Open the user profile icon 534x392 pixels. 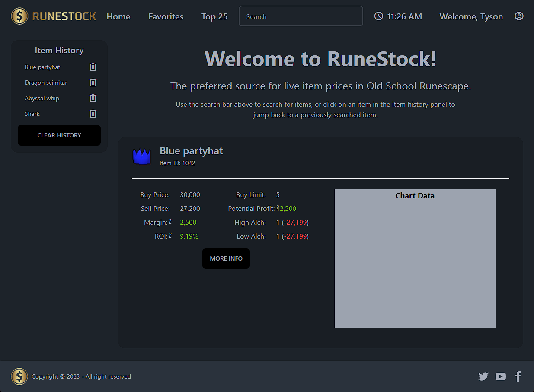click(519, 16)
